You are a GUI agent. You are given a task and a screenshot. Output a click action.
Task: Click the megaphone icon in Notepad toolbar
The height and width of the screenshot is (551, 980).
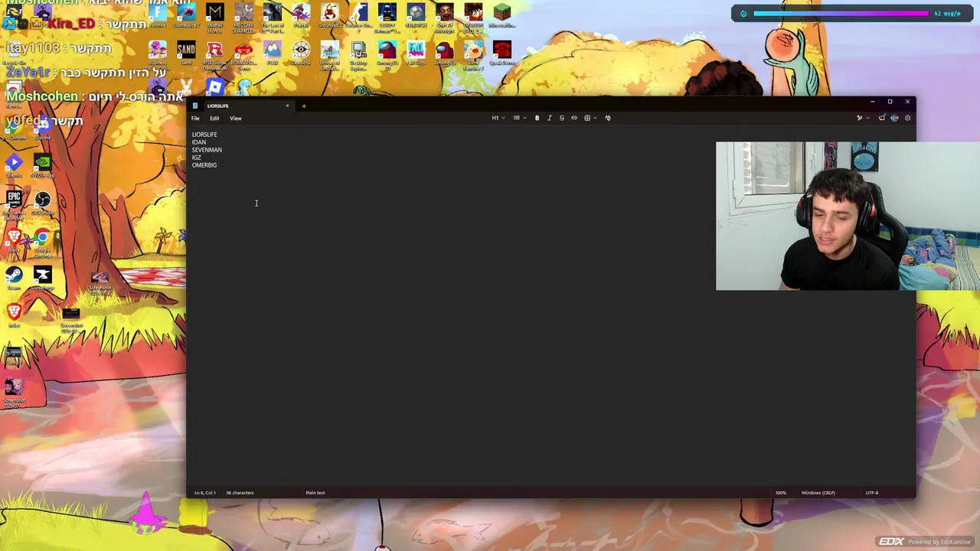click(882, 118)
